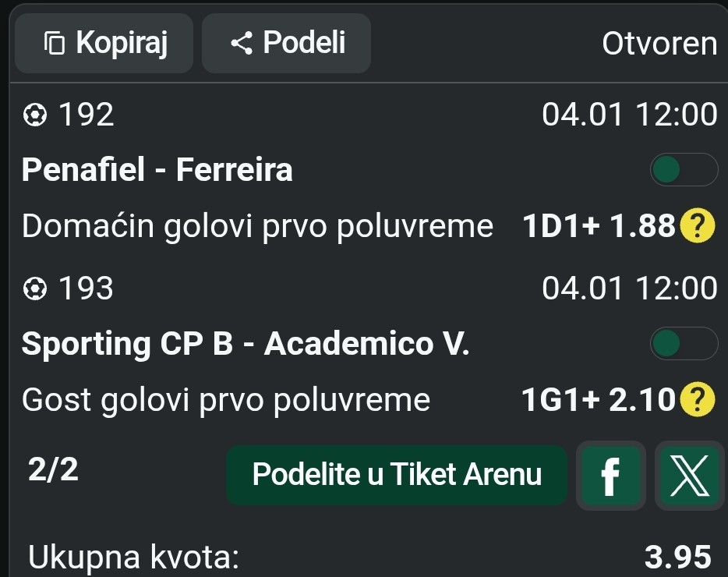The height and width of the screenshot is (577, 728).
Task: Share ticket on Facebook
Action: [x=611, y=476]
